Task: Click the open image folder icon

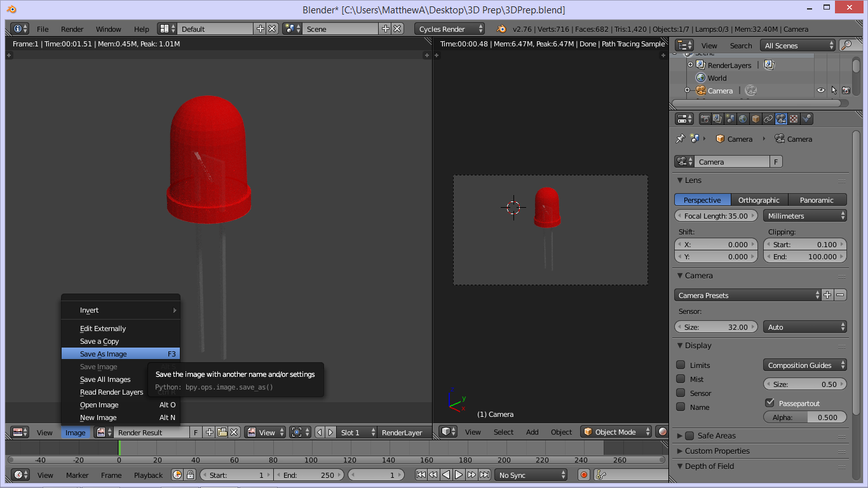Action: tap(222, 432)
